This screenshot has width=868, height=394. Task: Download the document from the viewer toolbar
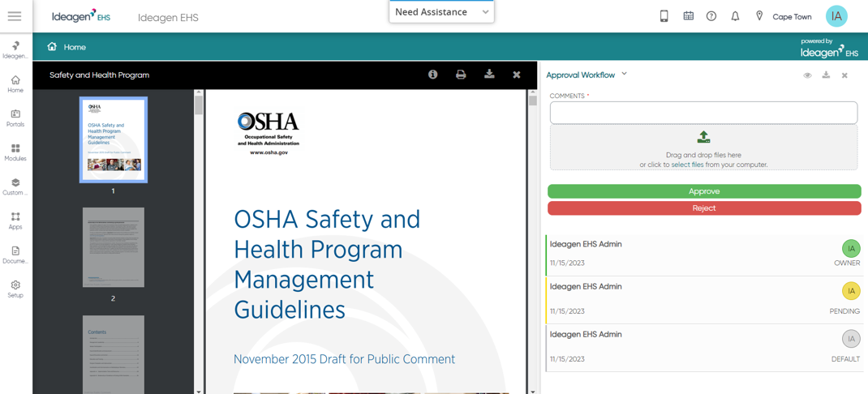489,74
